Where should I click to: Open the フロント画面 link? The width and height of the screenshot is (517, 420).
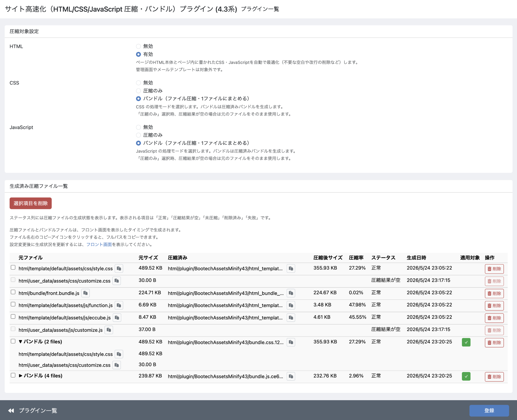tap(99, 244)
